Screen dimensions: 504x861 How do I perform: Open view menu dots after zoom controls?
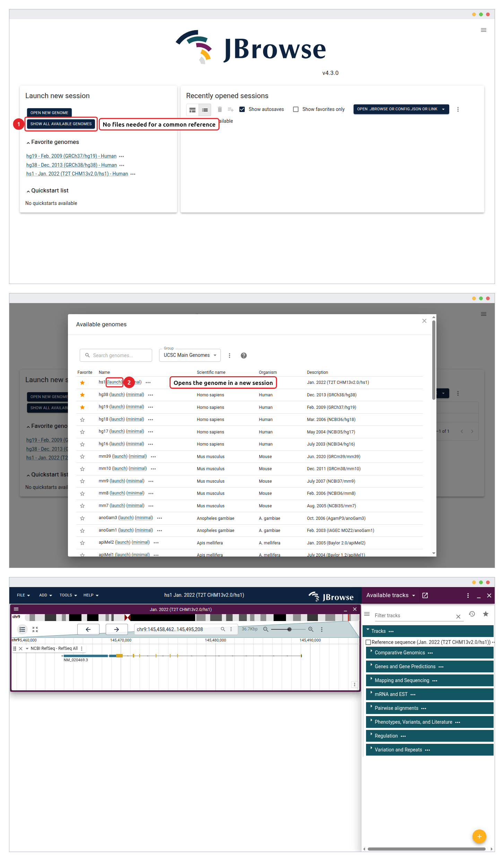(322, 629)
